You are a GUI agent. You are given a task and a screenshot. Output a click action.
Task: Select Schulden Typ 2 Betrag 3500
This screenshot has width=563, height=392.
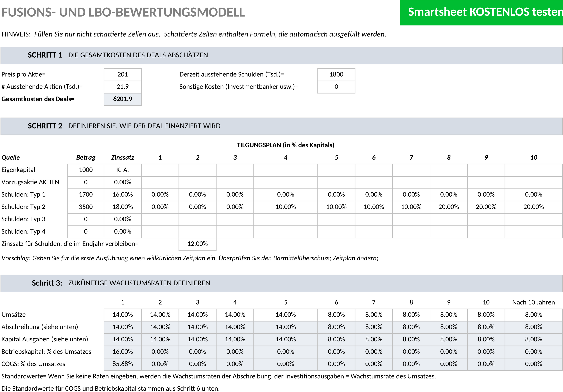click(86, 207)
